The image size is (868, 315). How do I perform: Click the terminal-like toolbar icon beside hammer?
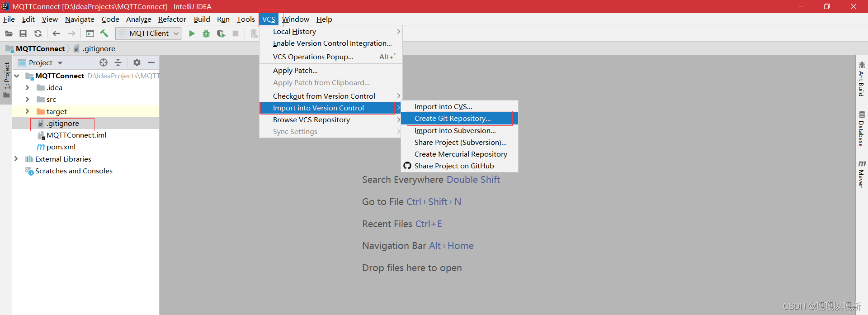click(x=90, y=33)
